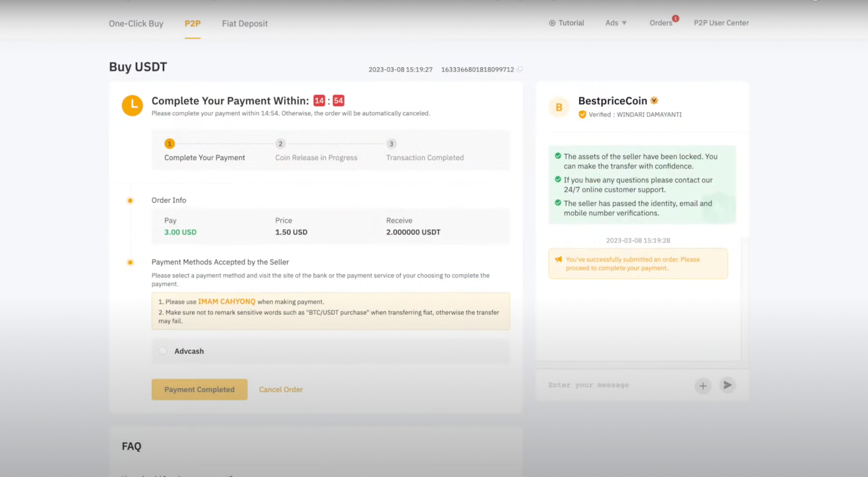Click the megaphone icon in order notice
Screen dimensions: 868x477
pyautogui.click(x=558, y=260)
